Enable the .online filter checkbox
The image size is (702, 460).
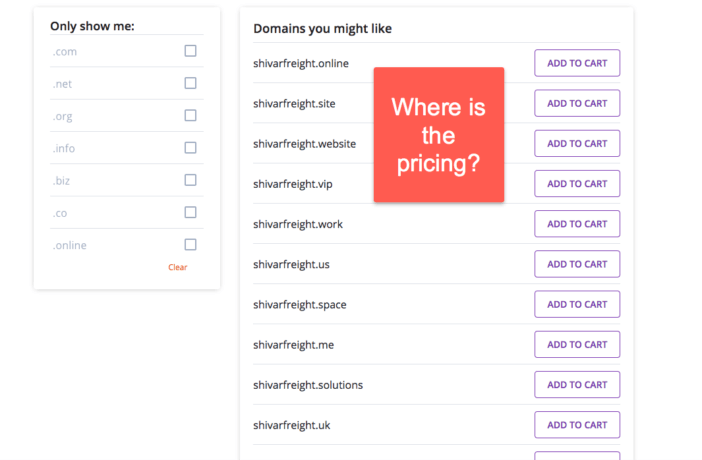(190, 244)
